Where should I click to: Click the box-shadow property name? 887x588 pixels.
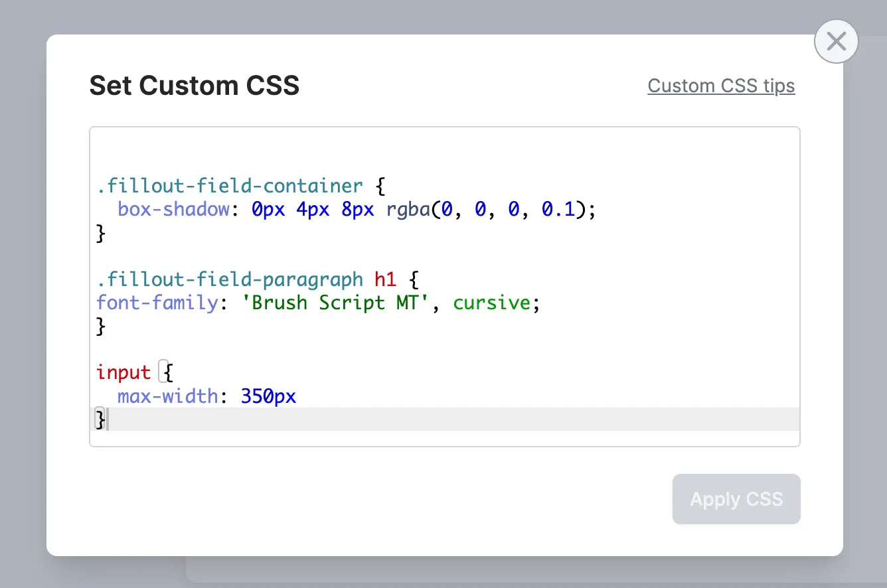(173, 210)
